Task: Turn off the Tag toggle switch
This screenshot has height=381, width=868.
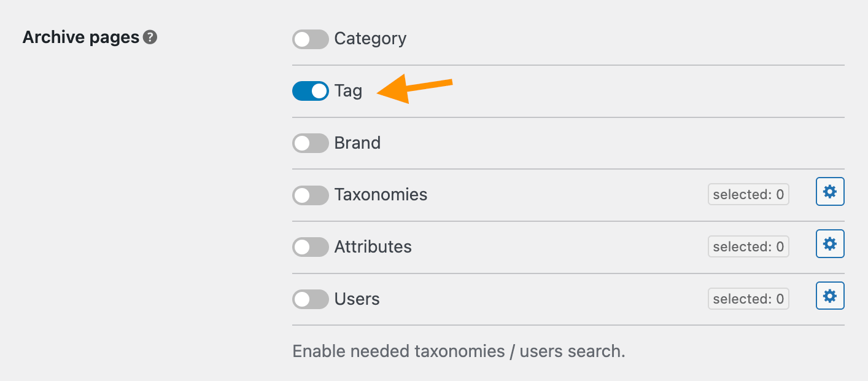Action: click(311, 91)
